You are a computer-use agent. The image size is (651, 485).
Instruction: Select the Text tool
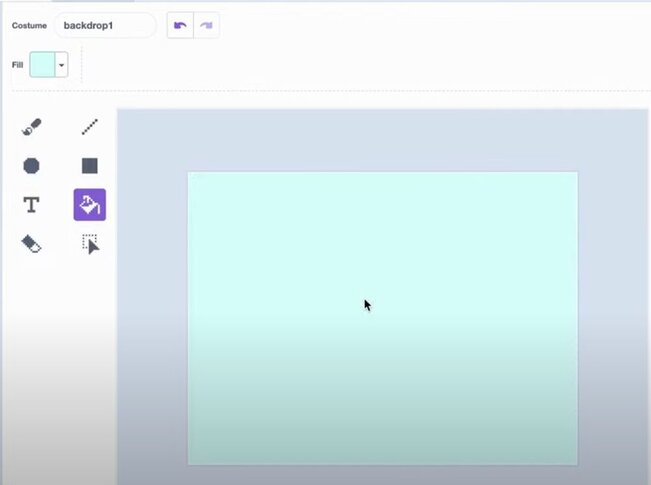click(32, 205)
